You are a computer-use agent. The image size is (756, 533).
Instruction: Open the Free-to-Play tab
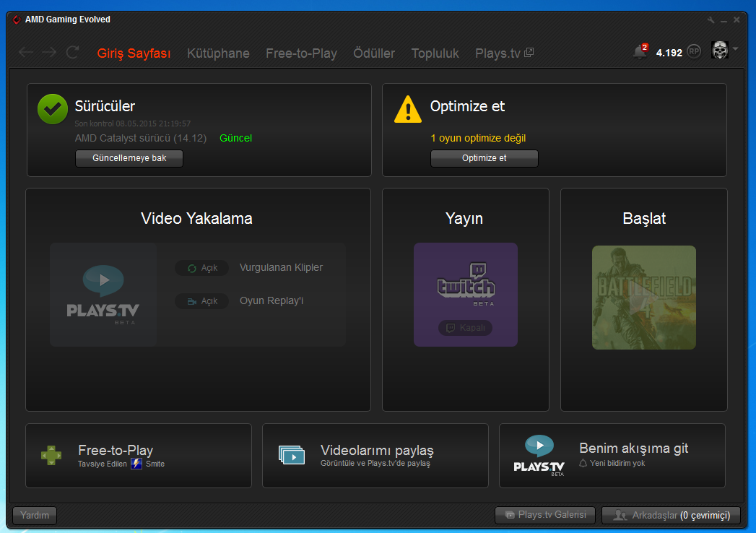(x=301, y=53)
